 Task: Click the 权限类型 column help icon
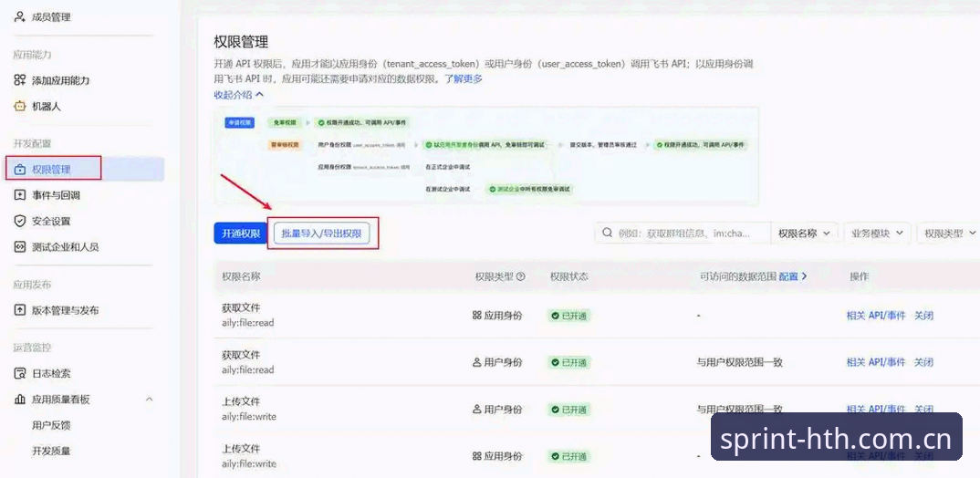tap(521, 276)
